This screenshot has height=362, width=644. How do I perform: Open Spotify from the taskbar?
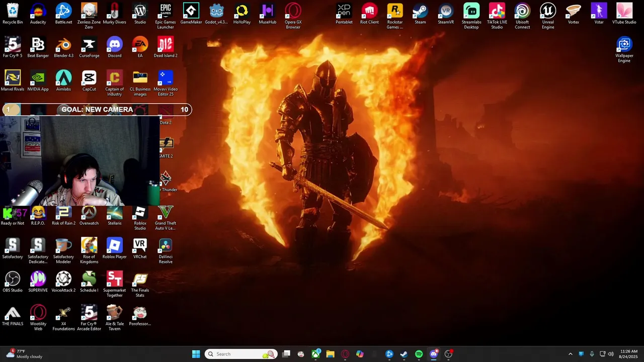click(419, 354)
